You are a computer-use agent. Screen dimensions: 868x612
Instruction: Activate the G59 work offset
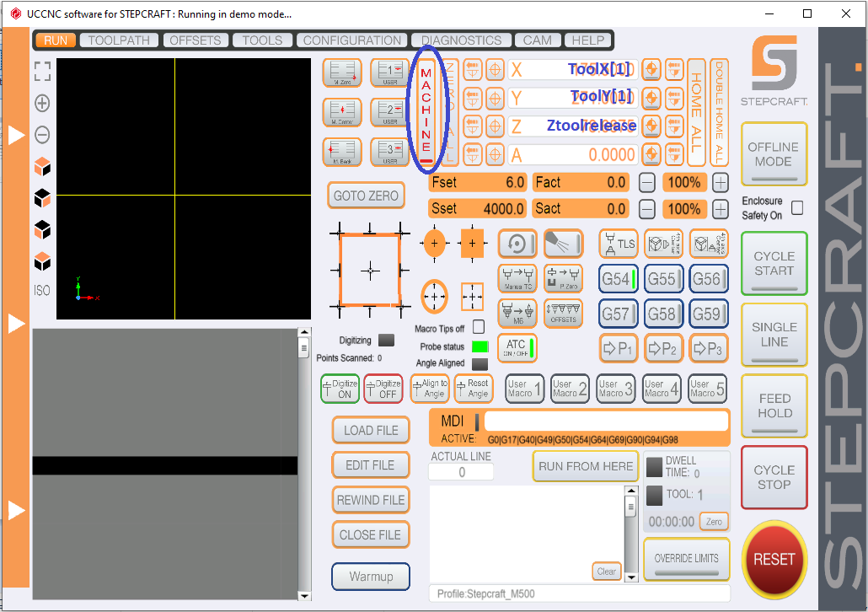click(708, 314)
